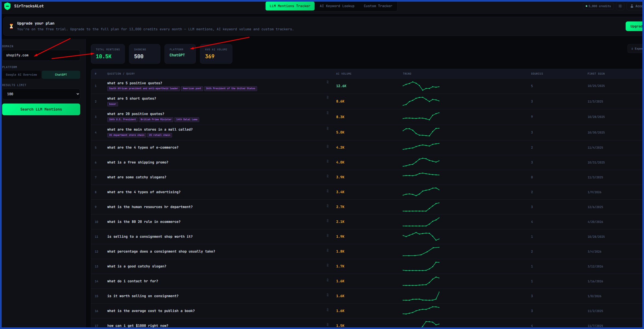Click the First Seen column header
Screen dimensions: 644x329
[x=596, y=74]
